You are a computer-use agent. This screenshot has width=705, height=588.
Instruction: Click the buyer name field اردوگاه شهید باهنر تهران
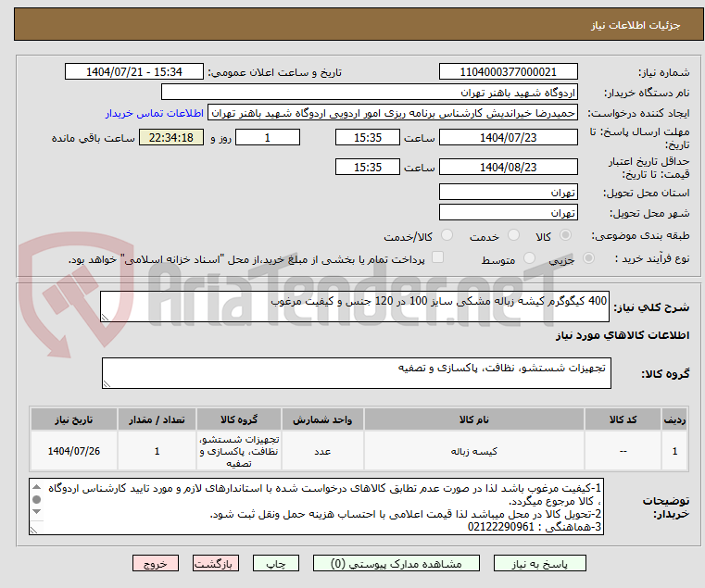[370, 93]
